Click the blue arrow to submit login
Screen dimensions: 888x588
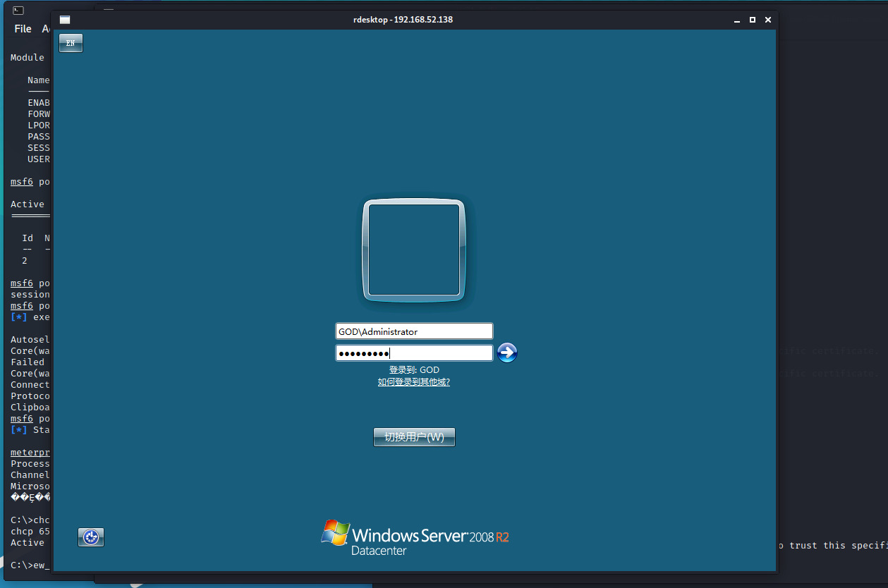(x=507, y=353)
